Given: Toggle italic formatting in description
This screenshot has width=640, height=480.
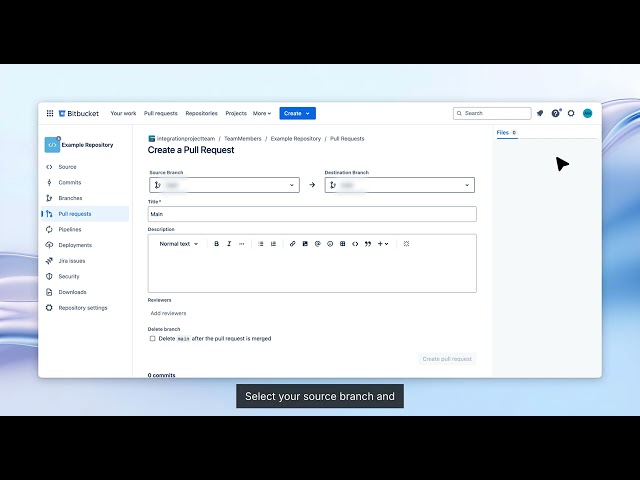Looking at the screenshot, I should (229, 244).
